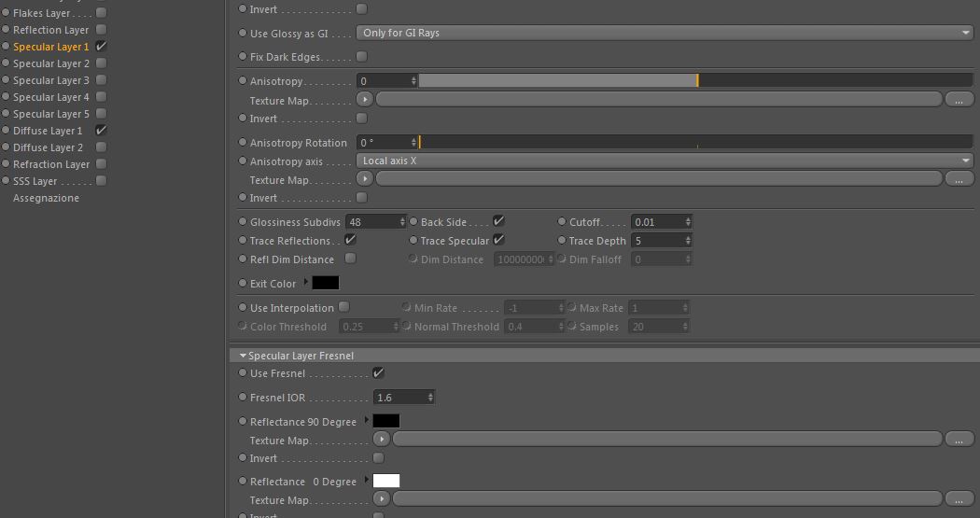980x518 pixels.
Task: Open the Use Glossy as GI dropdown
Action: pyautogui.click(x=665, y=33)
